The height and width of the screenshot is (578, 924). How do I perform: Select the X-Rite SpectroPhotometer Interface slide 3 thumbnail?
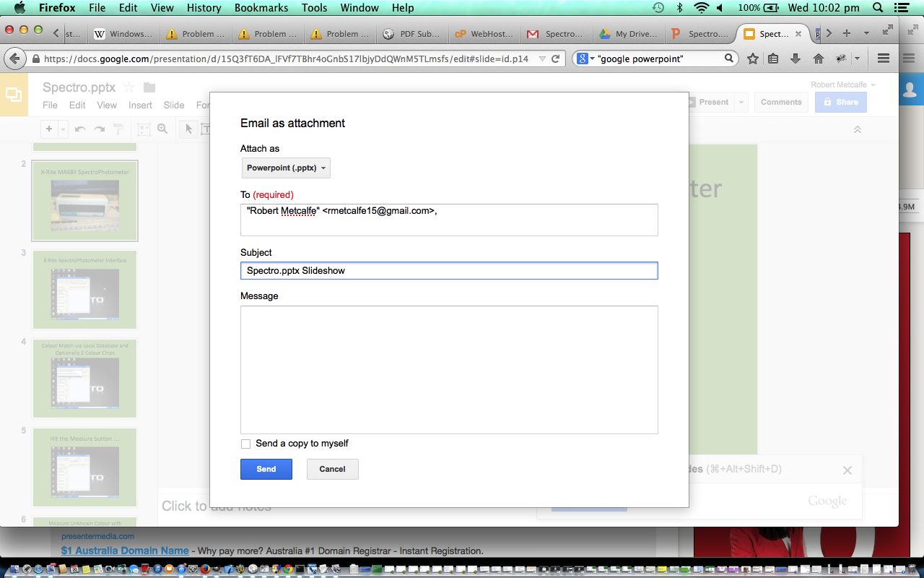(84, 289)
